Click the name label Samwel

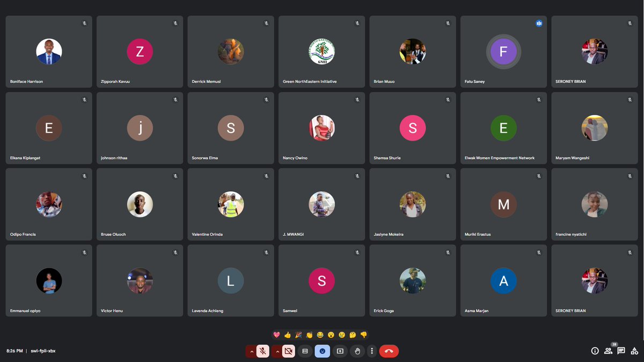click(290, 311)
